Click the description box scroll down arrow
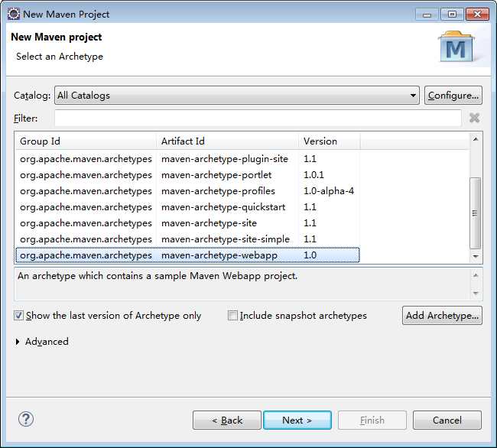The width and height of the screenshot is (497, 448). [476, 293]
